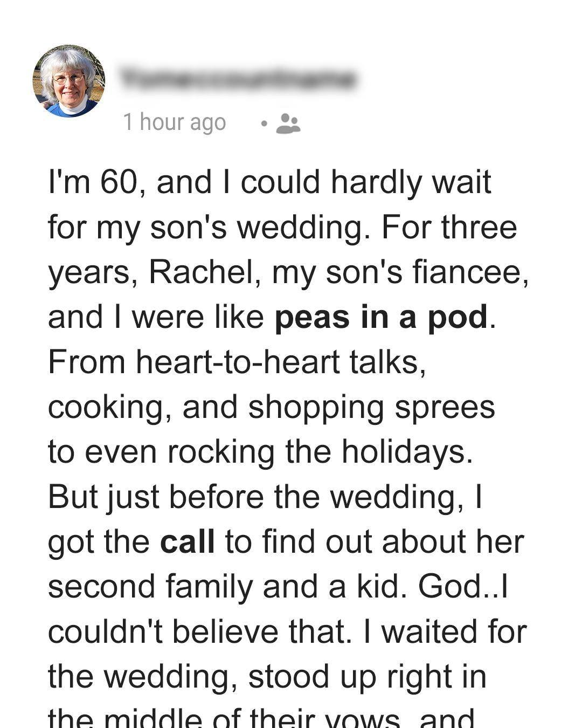Click the words "second family"
This screenshot has width=582, height=728.
point(150,586)
